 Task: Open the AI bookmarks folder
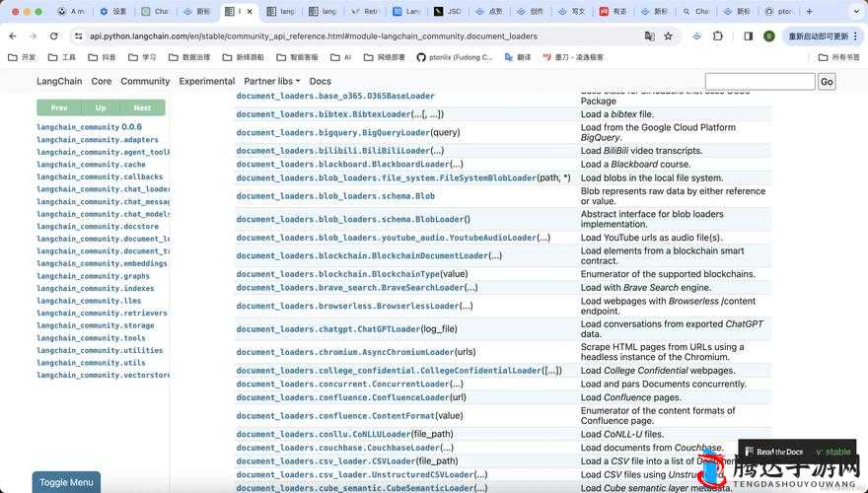341,57
